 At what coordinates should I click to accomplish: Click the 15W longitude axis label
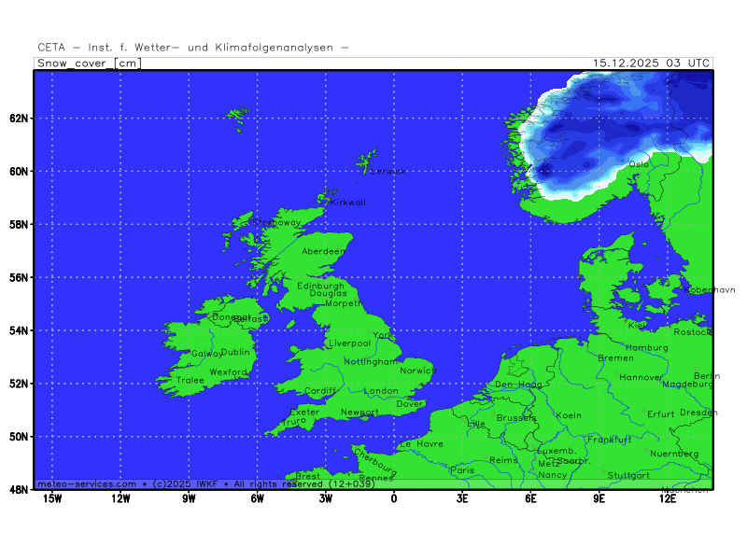pyautogui.click(x=52, y=498)
